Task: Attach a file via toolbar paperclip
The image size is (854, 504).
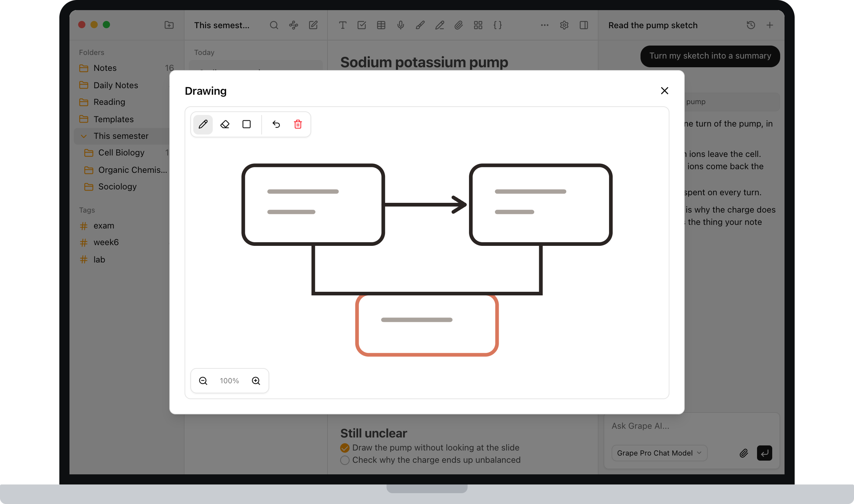Action: click(x=458, y=25)
